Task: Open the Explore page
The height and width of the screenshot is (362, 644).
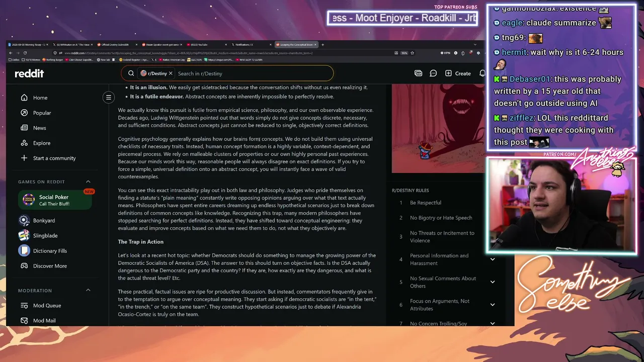Action: point(42,143)
